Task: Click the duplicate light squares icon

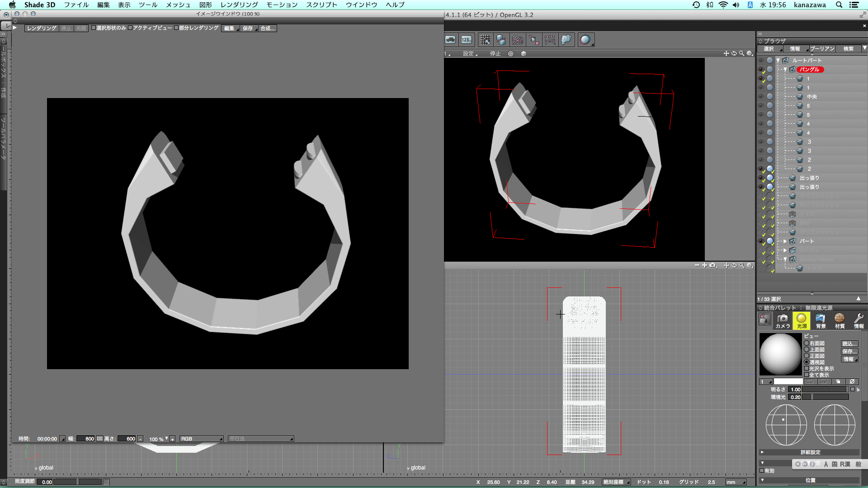Action: (838, 382)
